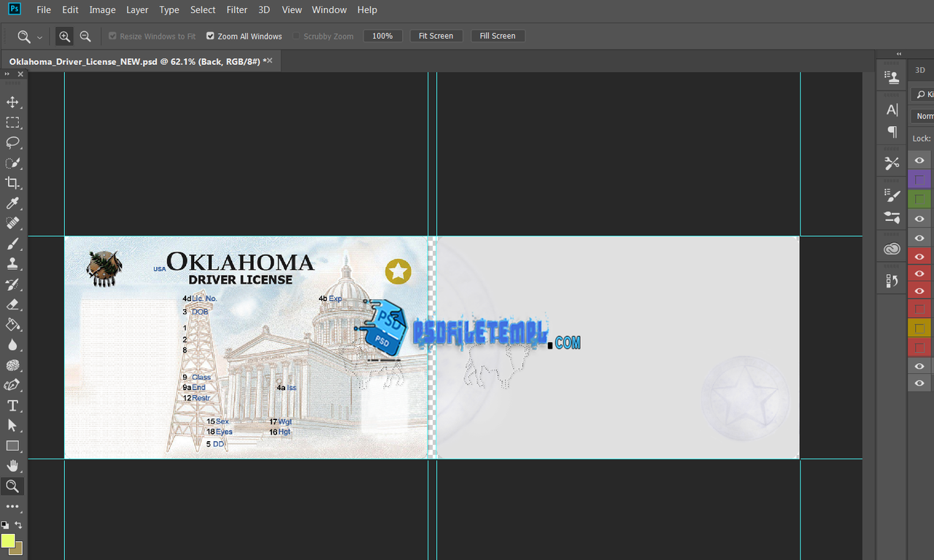Open the foreground color picker swatch
Viewport: 934px width, 560px height.
pyautogui.click(x=7, y=540)
